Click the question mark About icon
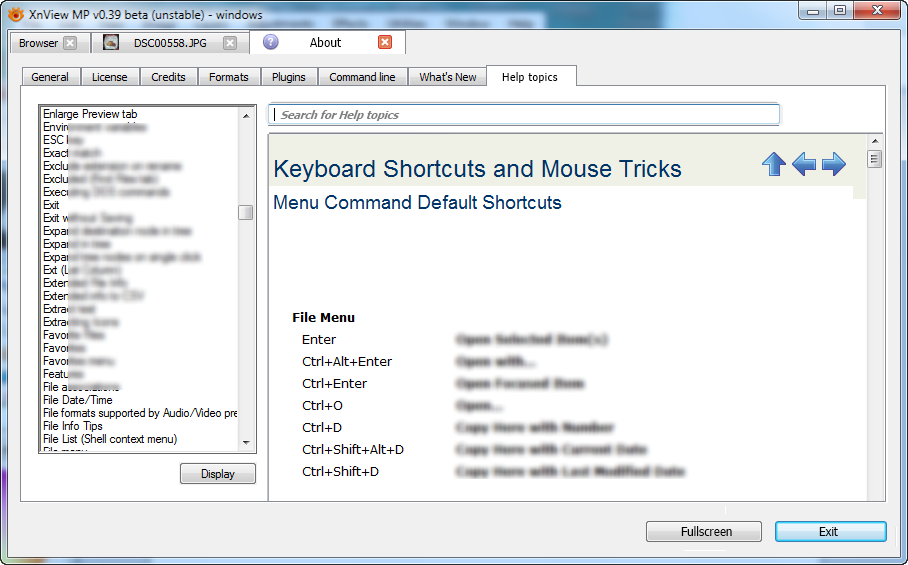 (270, 42)
